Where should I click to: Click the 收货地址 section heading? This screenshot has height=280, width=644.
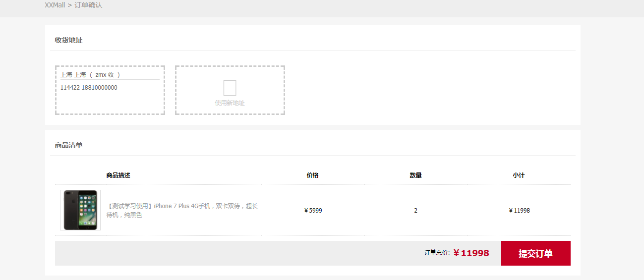pyautogui.click(x=68, y=40)
